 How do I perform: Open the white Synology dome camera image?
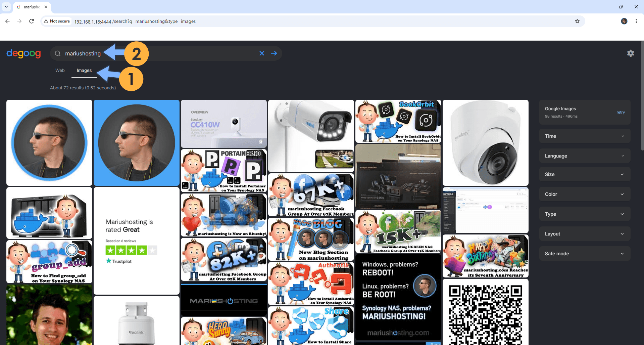point(486,143)
